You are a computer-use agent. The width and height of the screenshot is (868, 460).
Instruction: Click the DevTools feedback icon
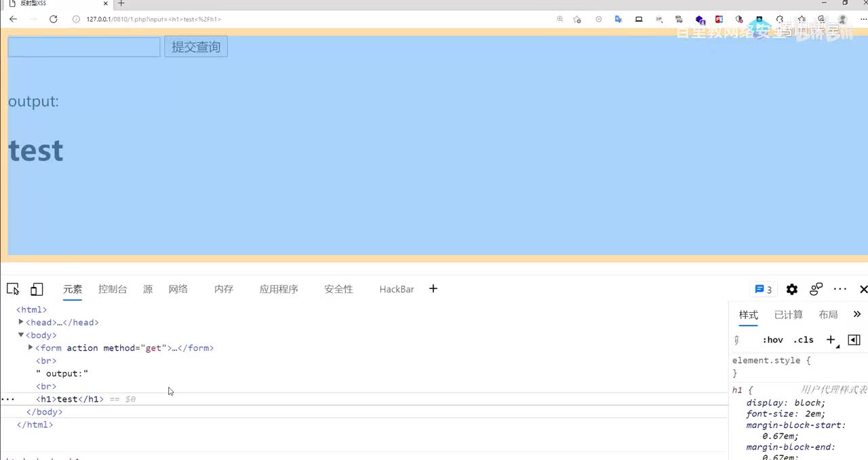coord(816,290)
